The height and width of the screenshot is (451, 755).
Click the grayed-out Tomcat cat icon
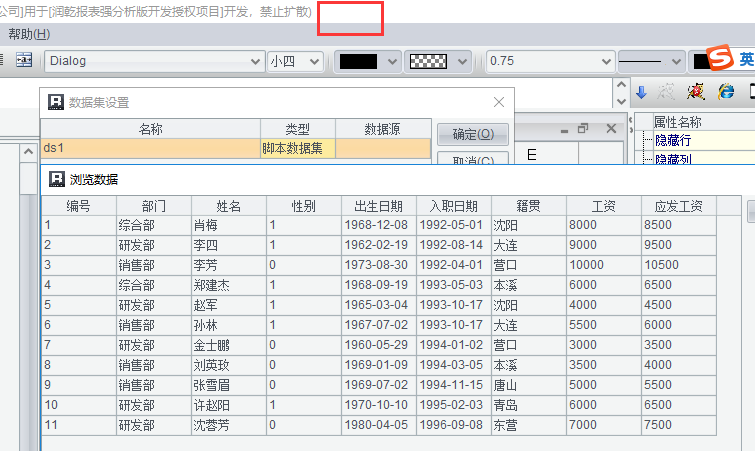666,91
